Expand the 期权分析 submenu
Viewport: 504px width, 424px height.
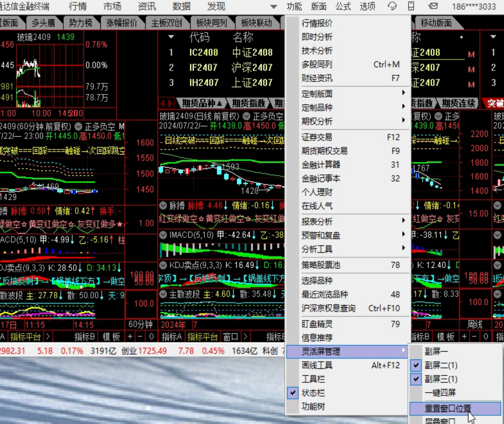tap(347, 121)
